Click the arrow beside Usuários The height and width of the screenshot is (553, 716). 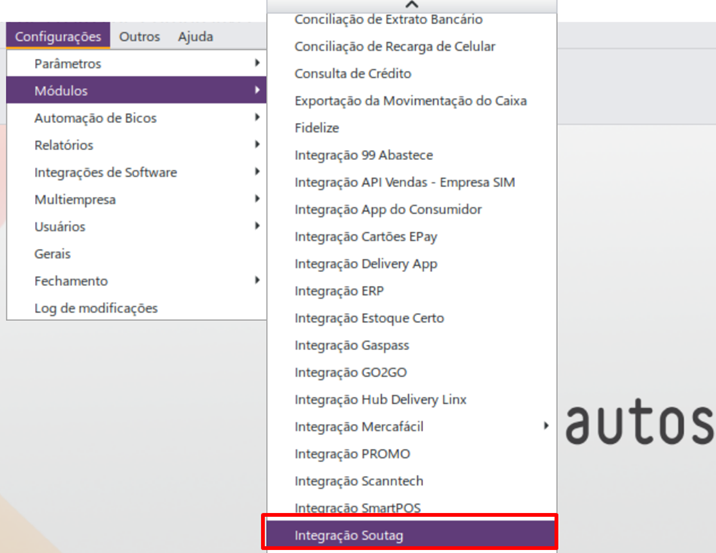pos(258,226)
